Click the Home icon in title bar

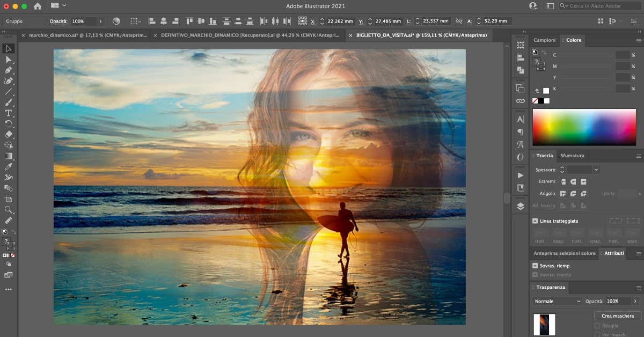coord(37,6)
